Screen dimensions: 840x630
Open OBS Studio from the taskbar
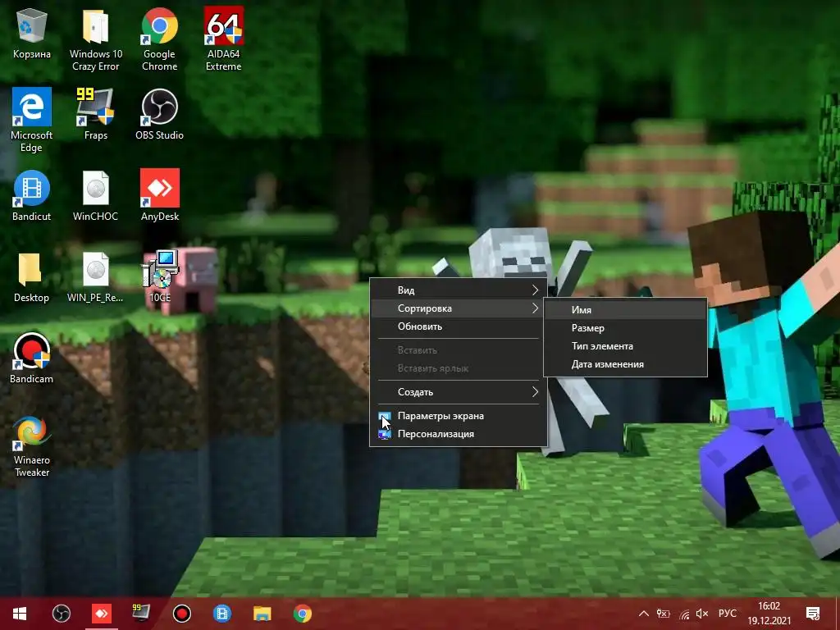pyautogui.click(x=61, y=614)
